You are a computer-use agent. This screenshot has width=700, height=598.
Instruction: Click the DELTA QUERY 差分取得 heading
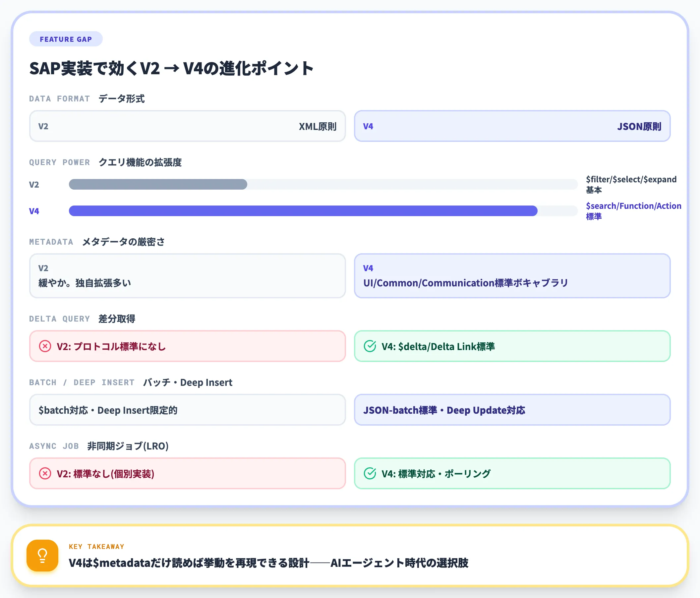point(82,319)
